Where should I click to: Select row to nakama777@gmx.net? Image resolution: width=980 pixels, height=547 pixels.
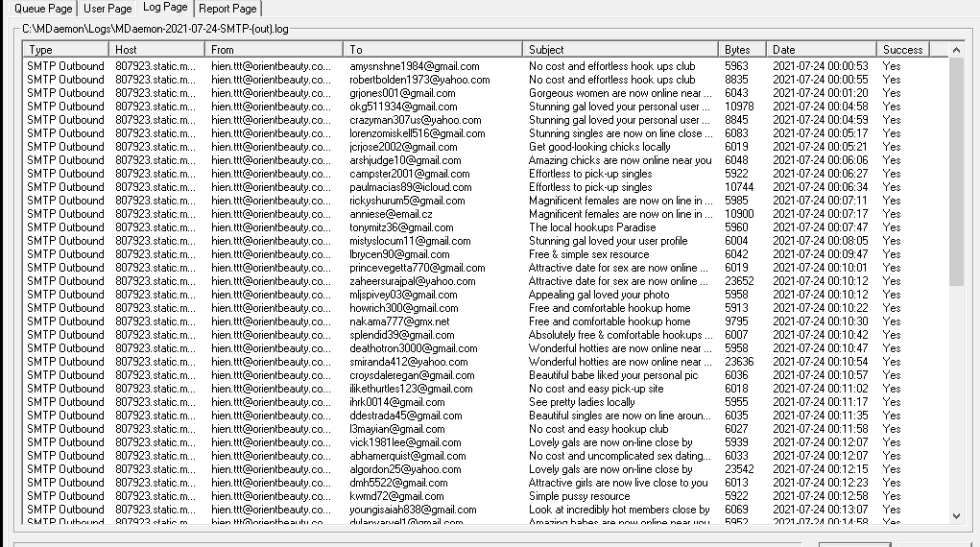tap(486, 321)
